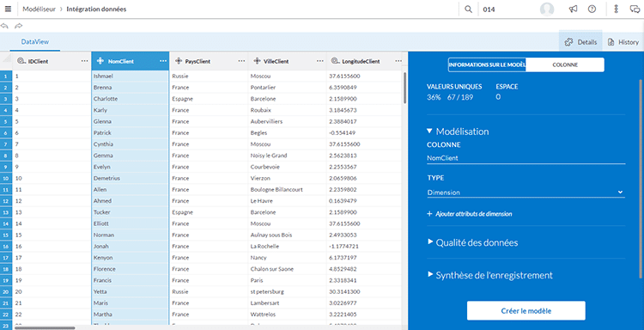Select row number 20 header
This screenshot has width=644, height=330.
pos(6,291)
